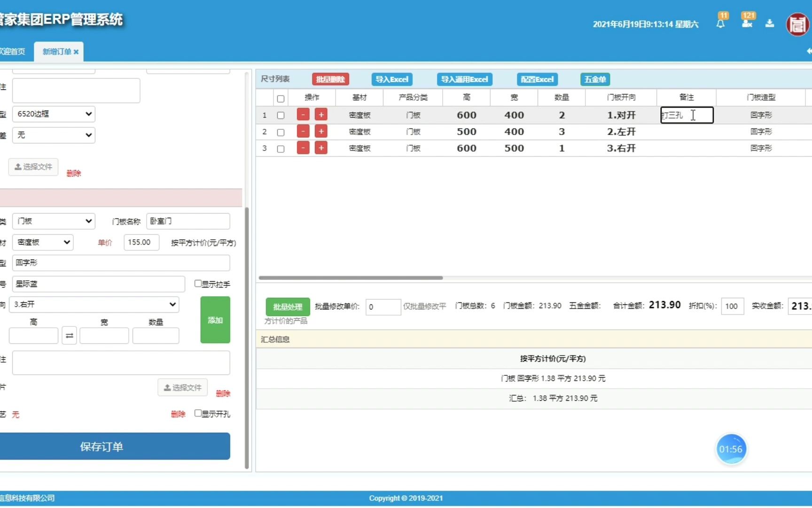This screenshot has height=508, width=812.
Task: Click the 配置Excel button
Action: (x=537, y=79)
